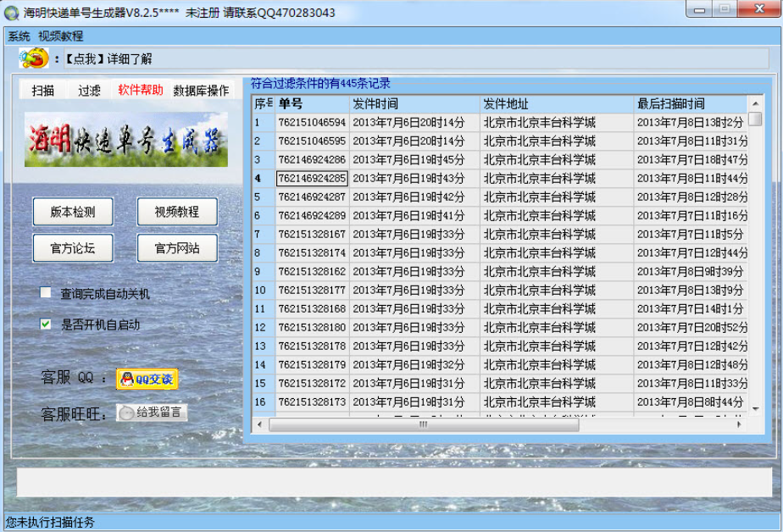Click the 官方论坛 button
Viewport: 783px width, 532px height.
(x=73, y=248)
